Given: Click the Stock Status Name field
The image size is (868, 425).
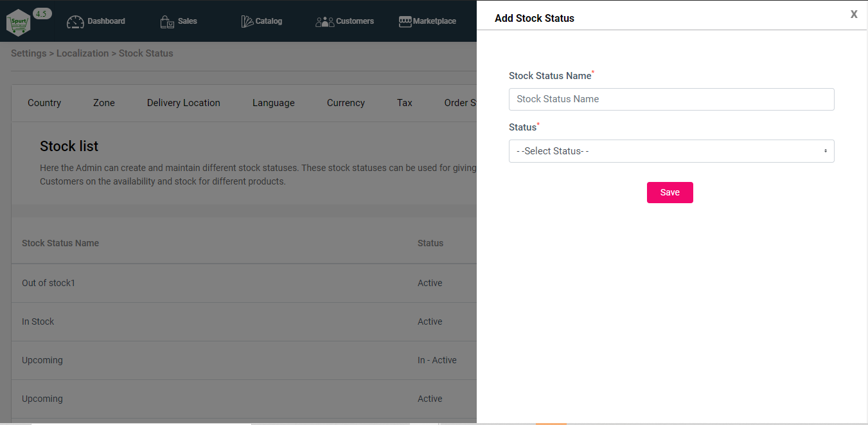Looking at the screenshot, I should pyautogui.click(x=671, y=99).
